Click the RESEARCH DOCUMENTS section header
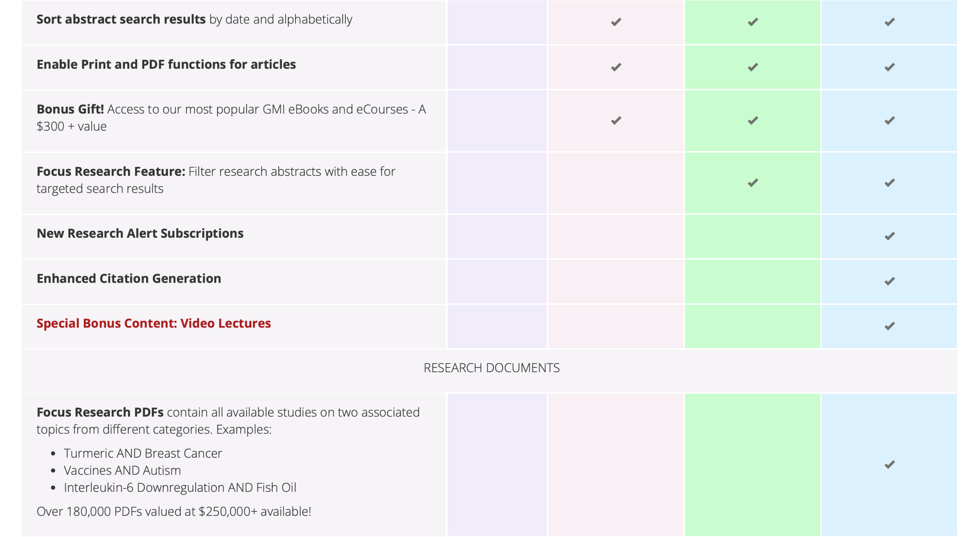Viewport: 980px width, 537px height. [491, 368]
